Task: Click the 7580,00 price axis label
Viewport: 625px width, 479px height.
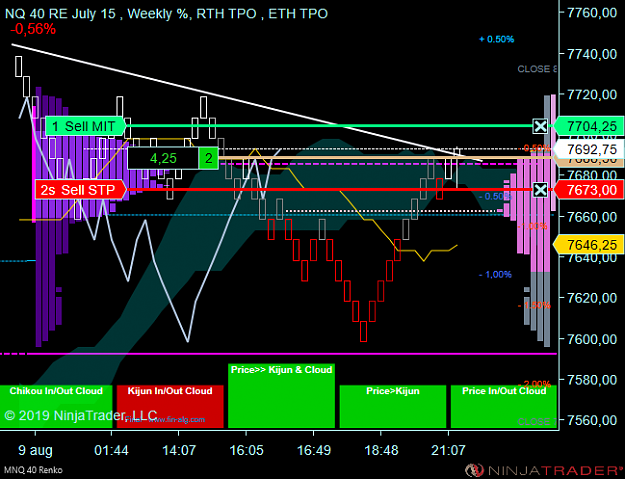Action: coord(592,379)
